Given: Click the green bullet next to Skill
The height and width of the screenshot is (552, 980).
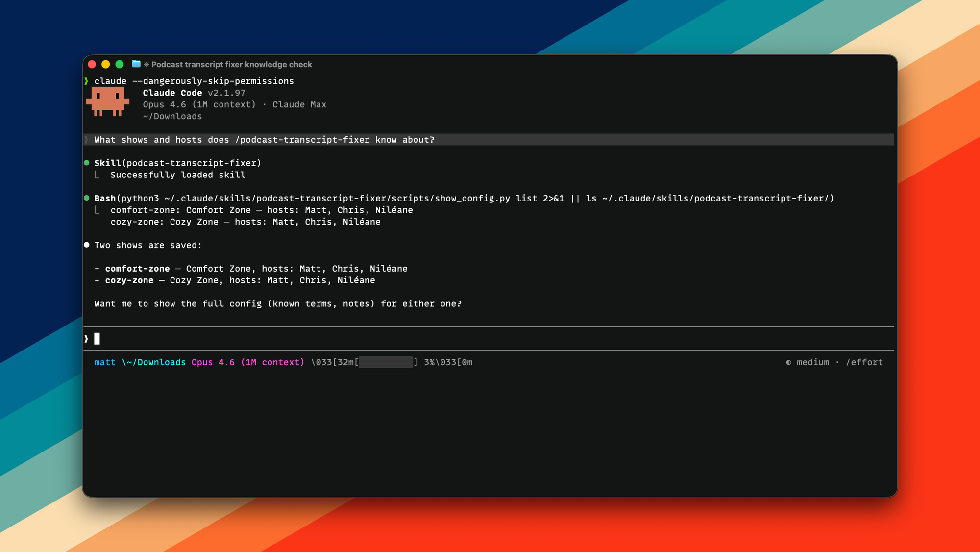Looking at the screenshot, I should [x=87, y=163].
